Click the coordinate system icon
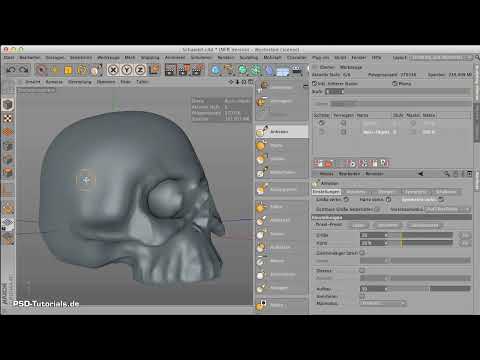The width and height of the screenshot is (480, 360). (155, 70)
